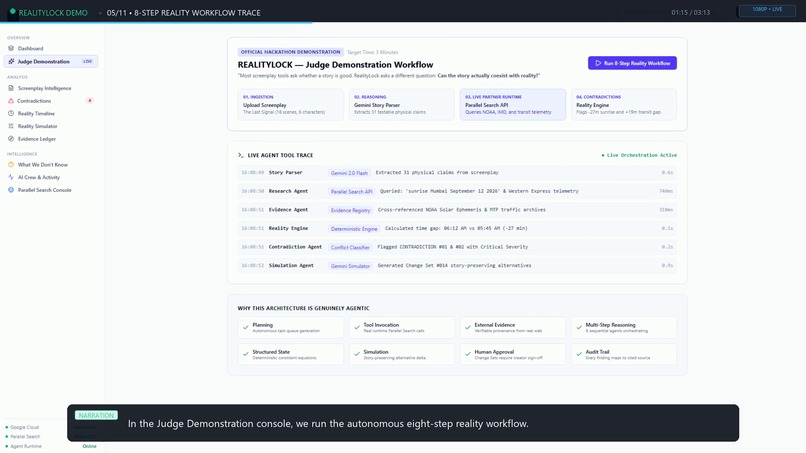806x453 pixels.
Task: Click the Agent Runtime Online status
Action: [x=50, y=446]
